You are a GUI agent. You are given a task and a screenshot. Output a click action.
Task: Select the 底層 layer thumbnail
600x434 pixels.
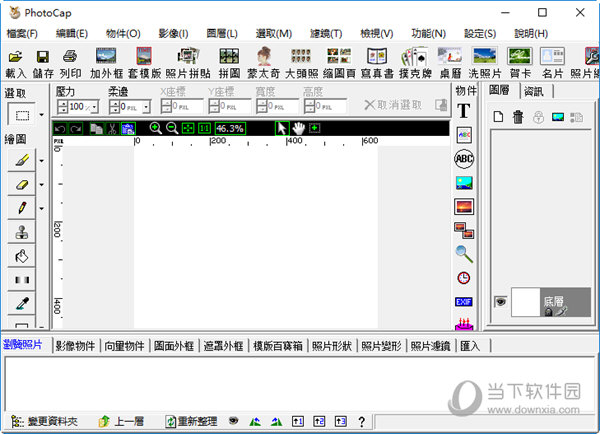pyautogui.click(x=525, y=302)
